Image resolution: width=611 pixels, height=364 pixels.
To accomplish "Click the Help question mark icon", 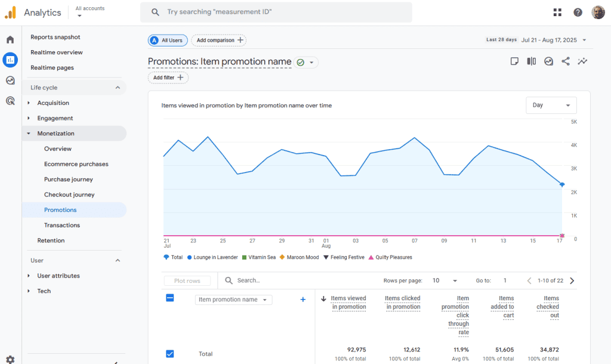I will [578, 13].
